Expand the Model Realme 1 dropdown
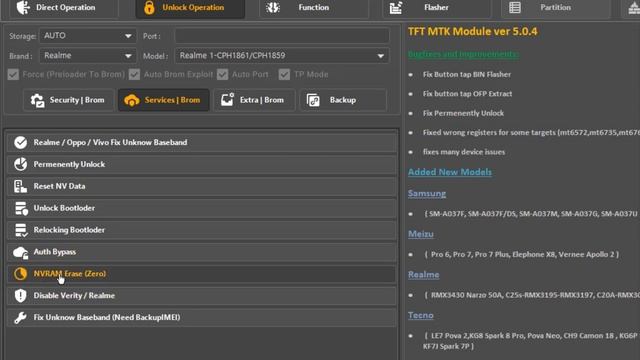Screen dimensions: 640x360 [x=282, y=56]
